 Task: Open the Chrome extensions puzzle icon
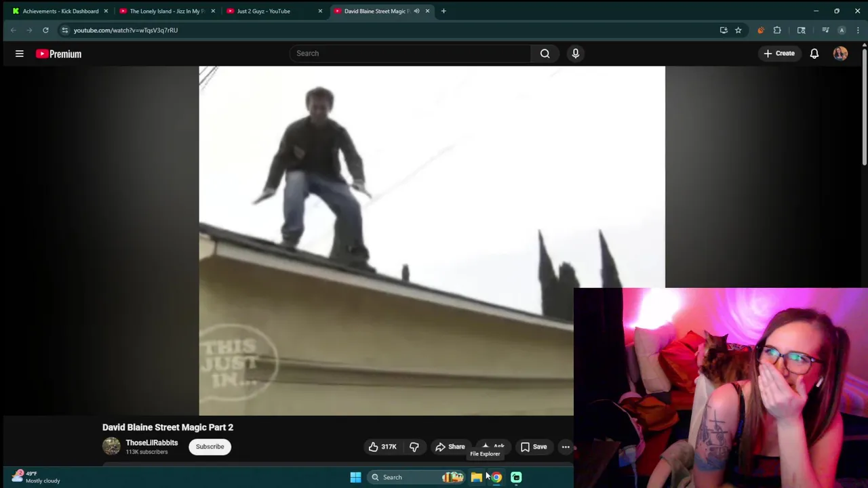click(777, 30)
